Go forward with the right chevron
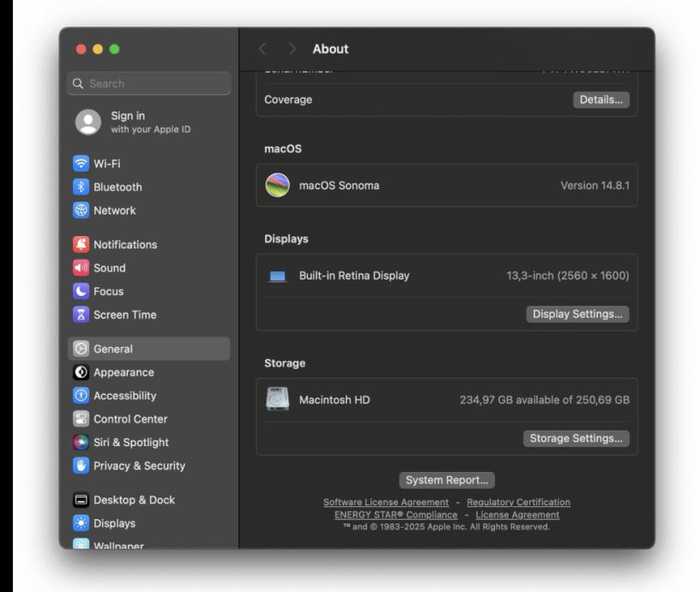700x592 pixels. 292,49
